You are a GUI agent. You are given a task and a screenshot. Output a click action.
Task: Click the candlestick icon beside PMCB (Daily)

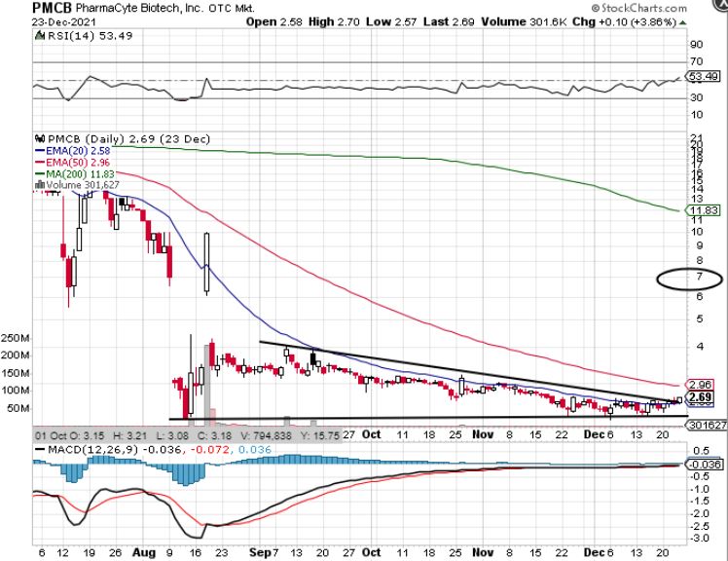(x=39, y=140)
